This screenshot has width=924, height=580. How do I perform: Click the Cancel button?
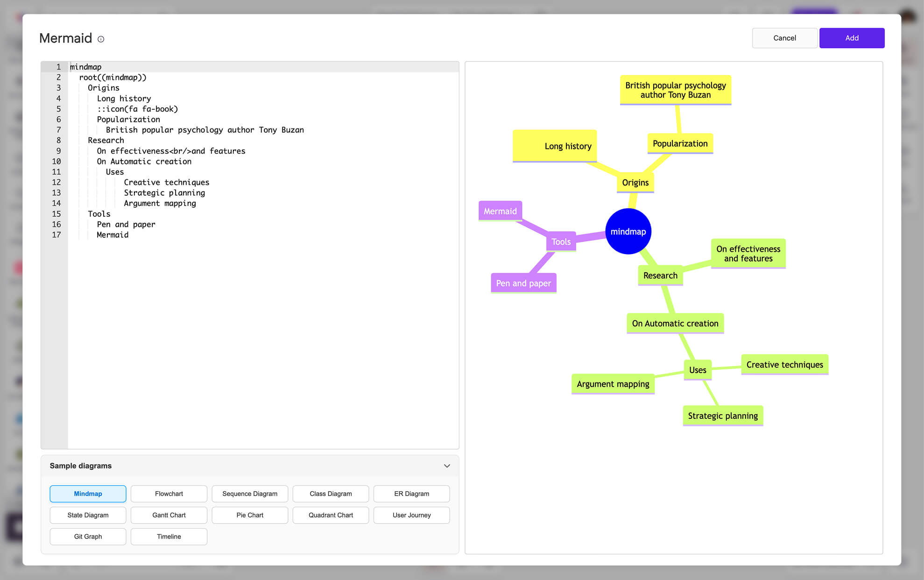(784, 38)
